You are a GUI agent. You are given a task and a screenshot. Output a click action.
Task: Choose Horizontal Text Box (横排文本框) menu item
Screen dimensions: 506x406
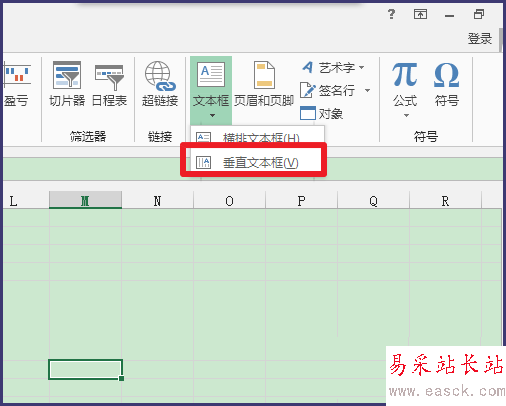pyautogui.click(x=257, y=136)
